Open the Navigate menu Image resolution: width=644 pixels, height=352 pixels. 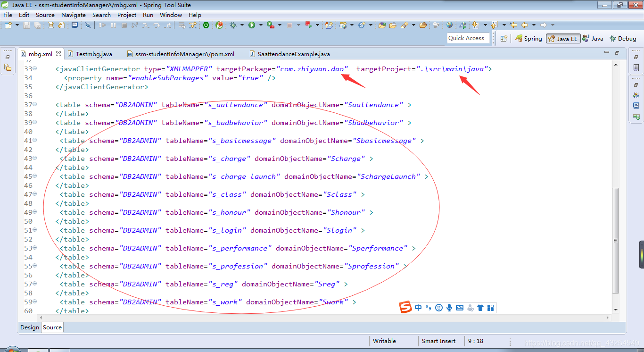point(74,15)
